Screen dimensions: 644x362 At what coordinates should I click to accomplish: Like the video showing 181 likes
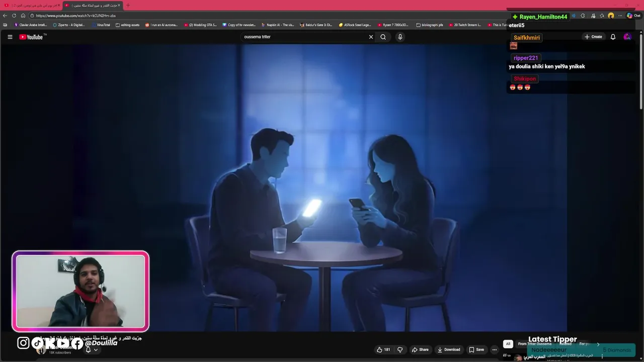[383, 349]
